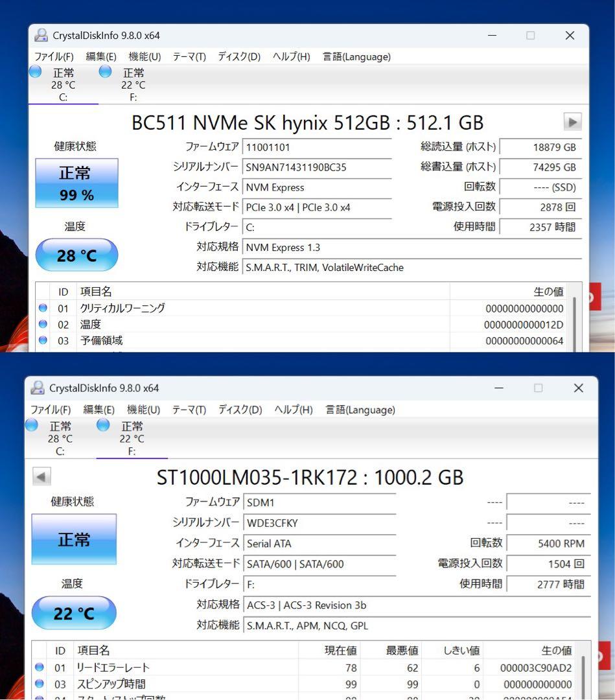Click blue status dot for 温度 row
This screenshot has height=700, width=615.
click(x=43, y=324)
